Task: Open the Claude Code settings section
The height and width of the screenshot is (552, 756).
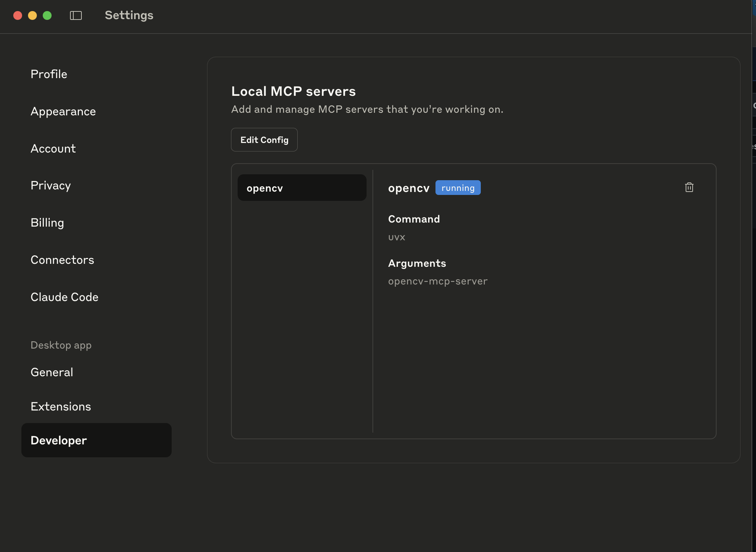Action: click(x=64, y=297)
